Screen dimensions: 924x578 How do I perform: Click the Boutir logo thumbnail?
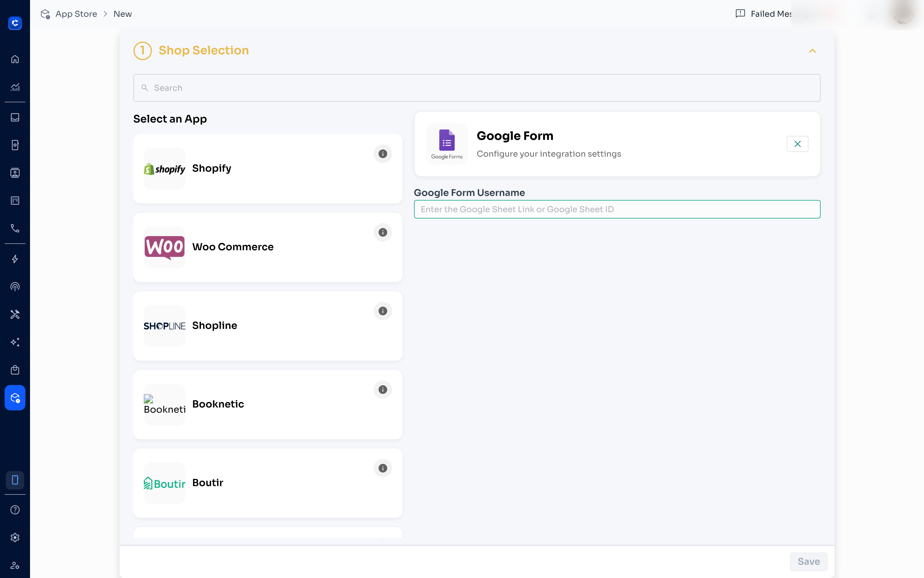point(164,483)
